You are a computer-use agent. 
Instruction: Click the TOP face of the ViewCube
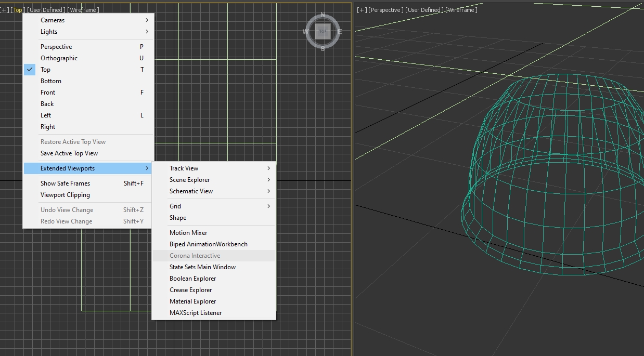(x=323, y=31)
